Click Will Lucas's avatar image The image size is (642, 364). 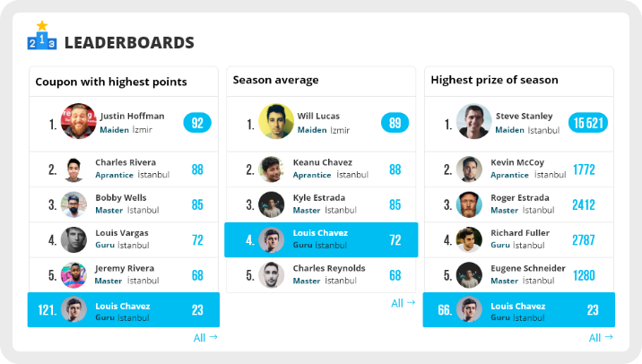pos(276,122)
